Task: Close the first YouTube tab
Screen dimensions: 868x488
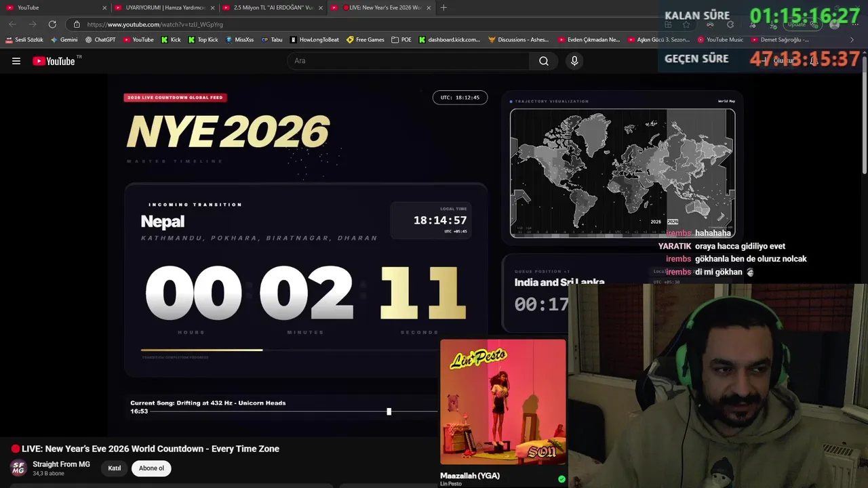Action: coord(104,8)
